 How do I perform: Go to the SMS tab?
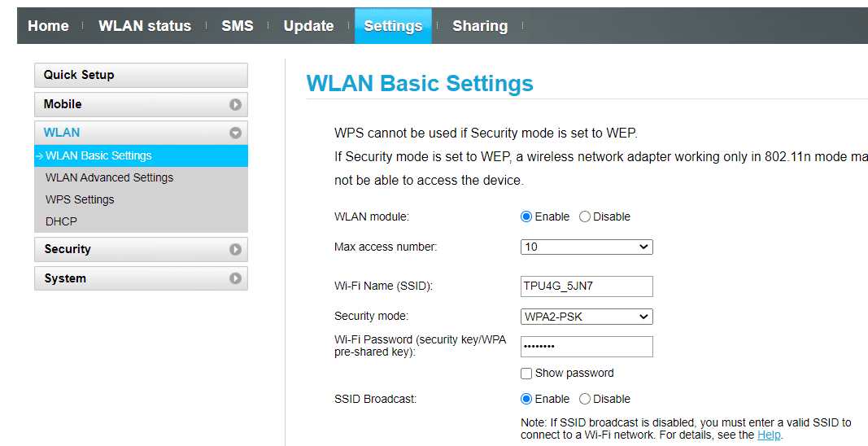(238, 26)
